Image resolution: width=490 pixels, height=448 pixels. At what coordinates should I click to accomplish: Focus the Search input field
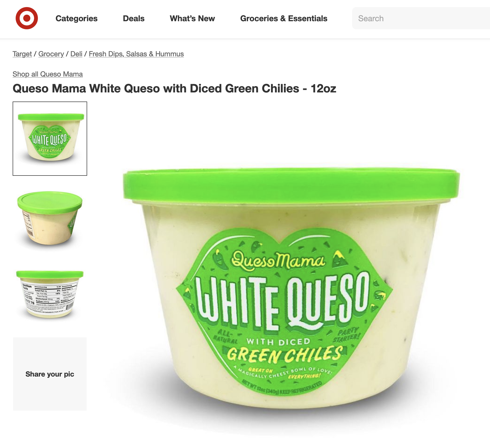tap(421, 18)
